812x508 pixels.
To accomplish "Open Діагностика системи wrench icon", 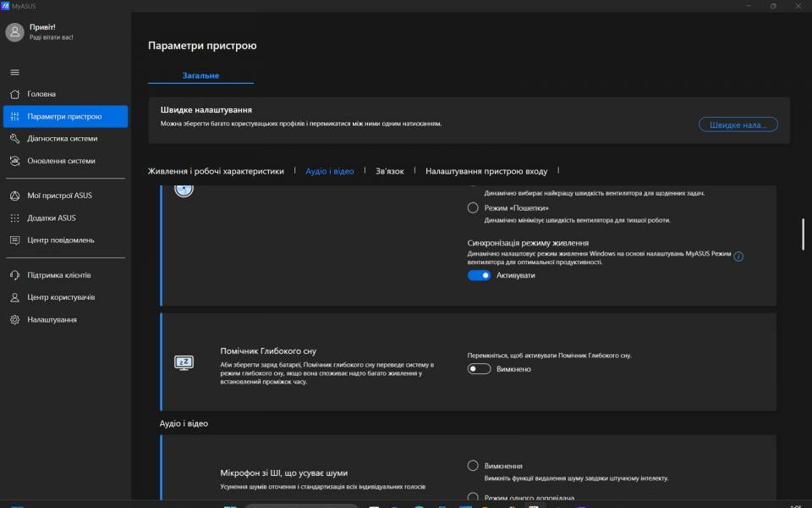I will 14,138.
